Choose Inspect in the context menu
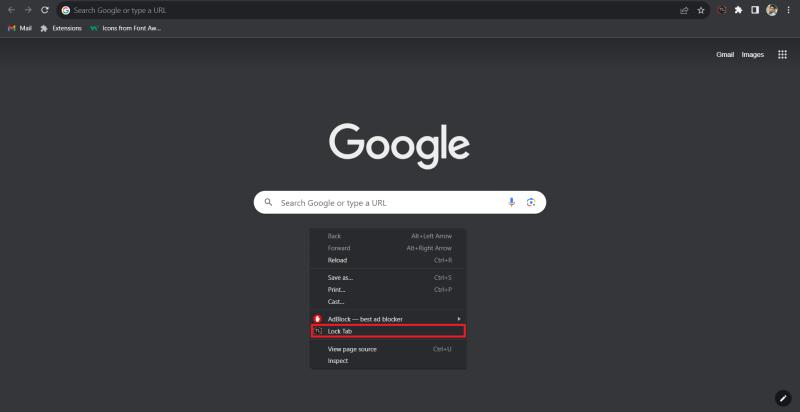The image size is (800, 412). pyautogui.click(x=388, y=360)
